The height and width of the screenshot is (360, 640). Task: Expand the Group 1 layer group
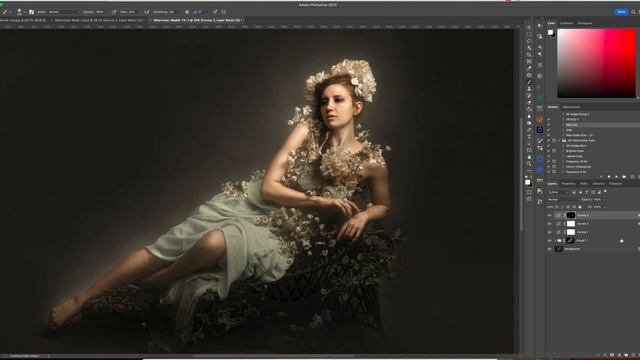(555, 240)
